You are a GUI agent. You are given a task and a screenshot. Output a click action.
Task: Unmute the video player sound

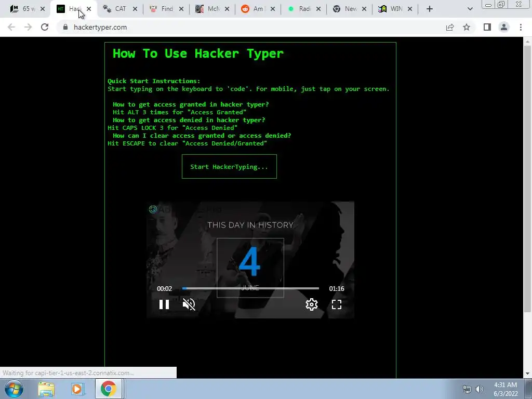189,304
